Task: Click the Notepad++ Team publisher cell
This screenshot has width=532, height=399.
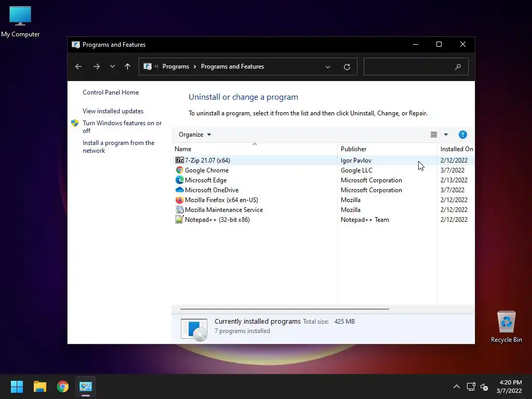Action: coord(365,220)
